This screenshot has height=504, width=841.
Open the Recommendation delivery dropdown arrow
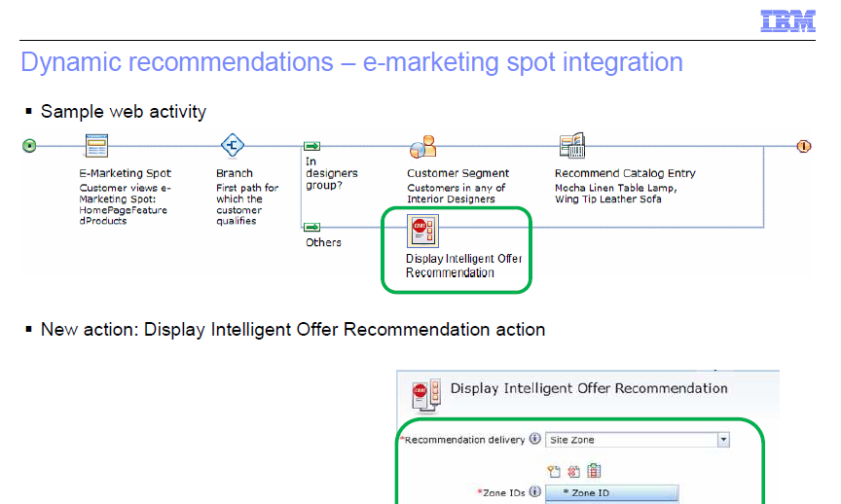coord(723,440)
